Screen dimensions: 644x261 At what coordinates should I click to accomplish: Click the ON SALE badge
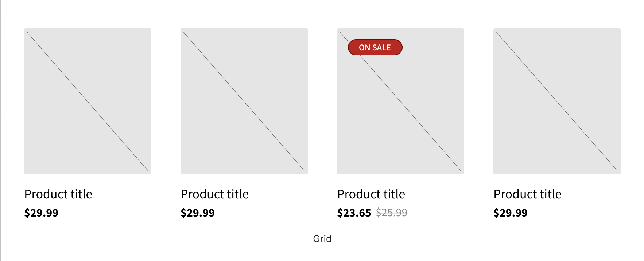375,47
